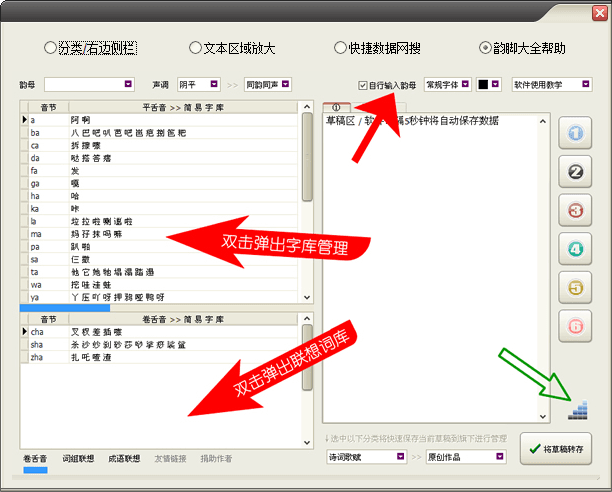Click 卷舌音 >> 简易字库 column header
This screenshot has width=612, height=492.
click(183, 320)
